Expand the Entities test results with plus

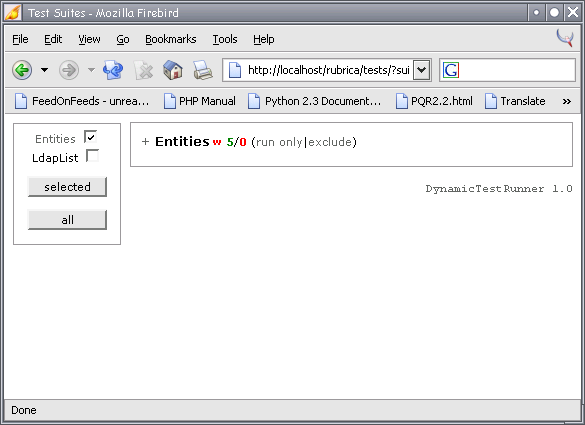coord(146,142)
